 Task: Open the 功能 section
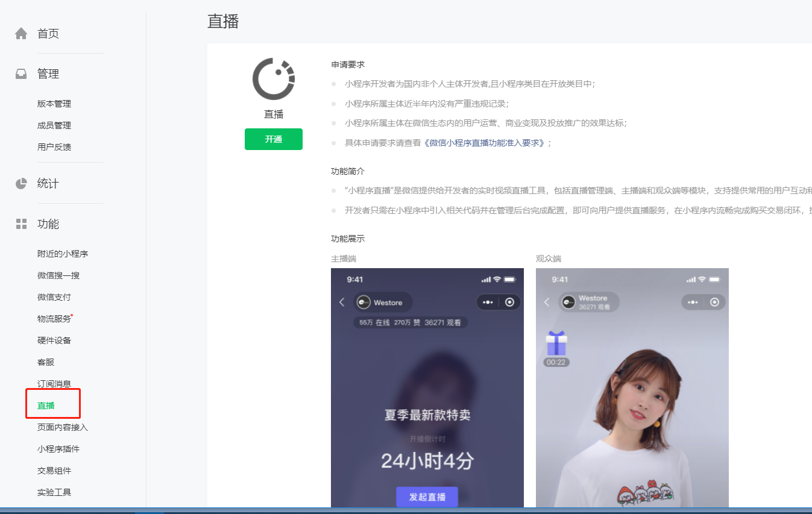(x=48, y=224)
